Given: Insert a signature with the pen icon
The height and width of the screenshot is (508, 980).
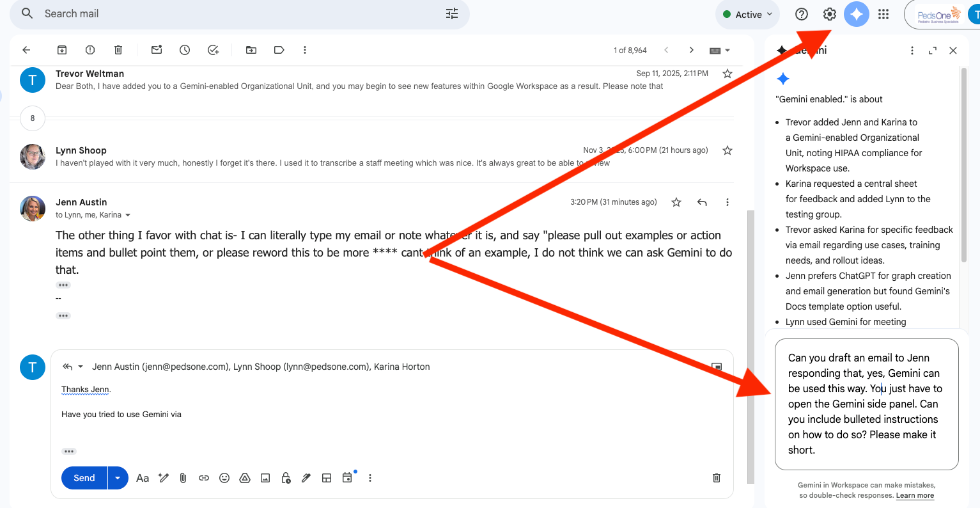Looking at the screenshot, I should pos(306,478).
